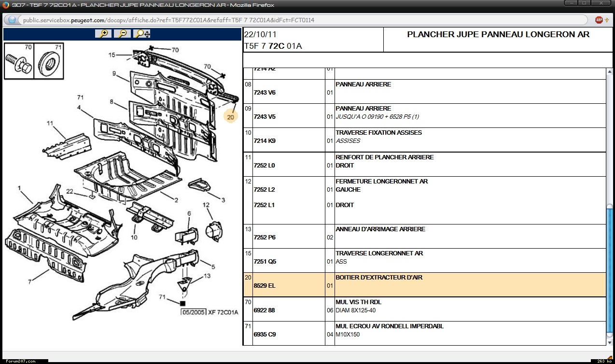Image resolution: width=615 pixels, height=364 pixels.
Task: Click the Firefox logo in title bar
Action: 5,5
